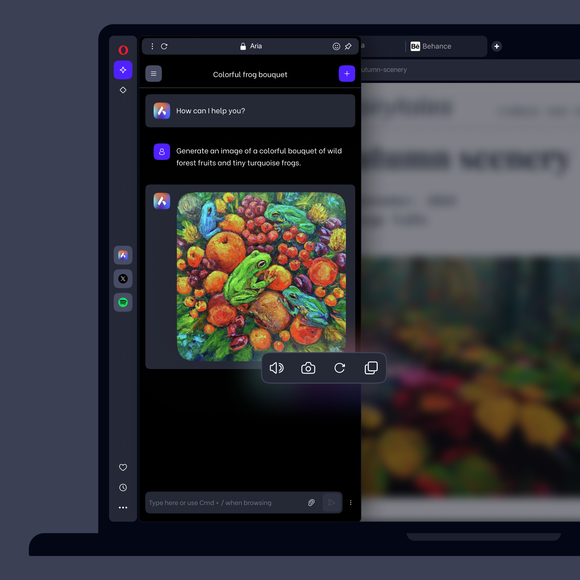Open the Aria AI sidebar button
Screen dimensions: 580x580
123,255
